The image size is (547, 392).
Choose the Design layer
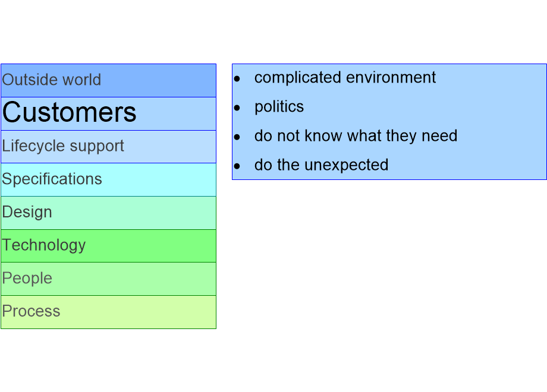tap(108, 213)
